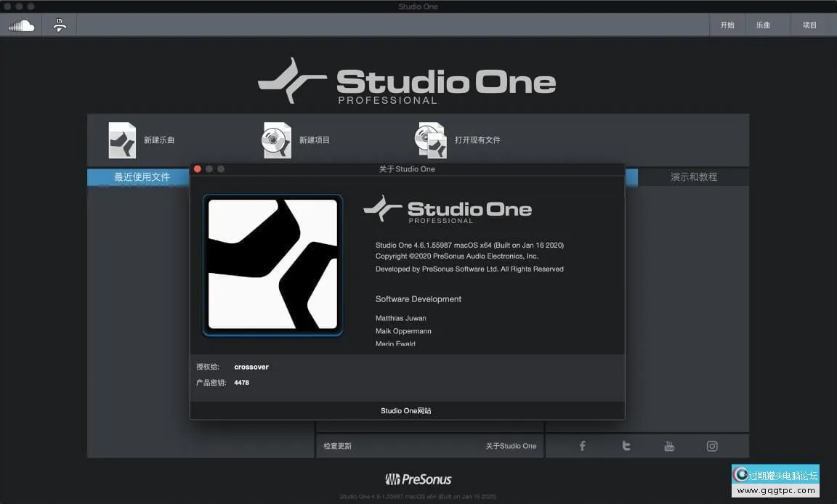The height and width of the screenshot is (504, 837).
Task: Open the Twitter social icon
Action: click(626, 446)
